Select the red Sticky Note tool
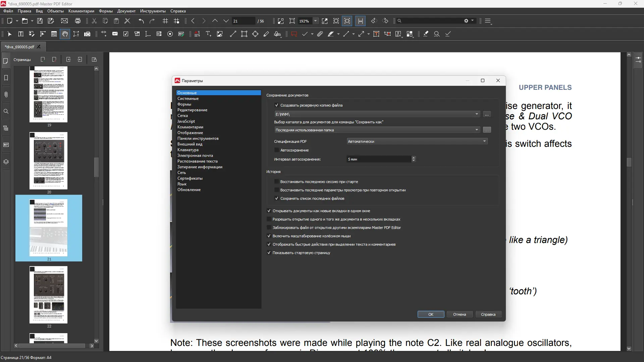Screen dimensions: 644x362 pos(294,34)
